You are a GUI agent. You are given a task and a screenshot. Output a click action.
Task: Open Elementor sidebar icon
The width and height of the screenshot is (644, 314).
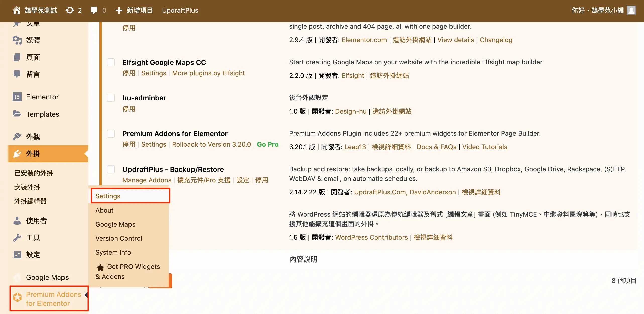[17, 97]
